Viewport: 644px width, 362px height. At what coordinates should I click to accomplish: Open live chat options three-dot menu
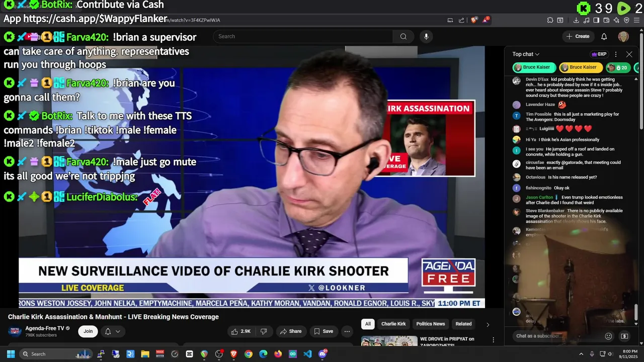coord(615,54)
